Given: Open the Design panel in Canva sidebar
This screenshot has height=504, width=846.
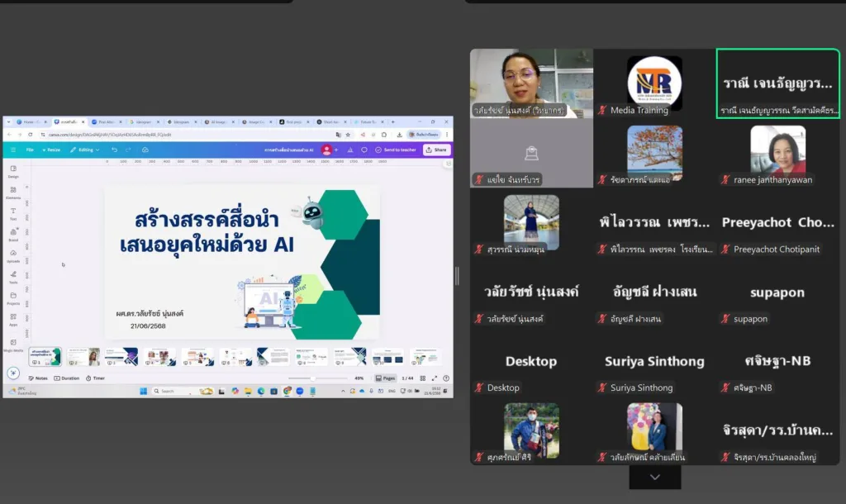Looking at the screenshot, I should (x=13, y=173).
